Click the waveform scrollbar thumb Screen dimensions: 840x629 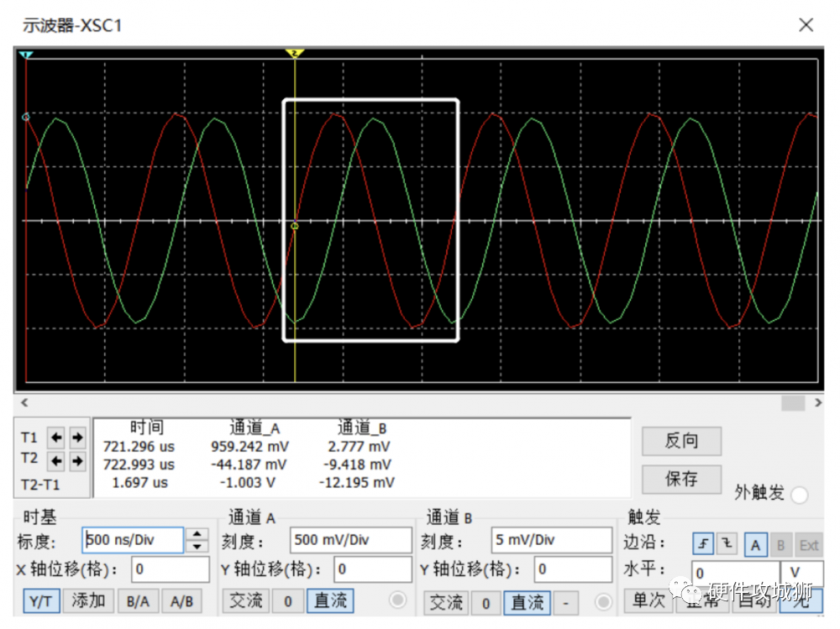pyautogui.click(x=793, y=403)
